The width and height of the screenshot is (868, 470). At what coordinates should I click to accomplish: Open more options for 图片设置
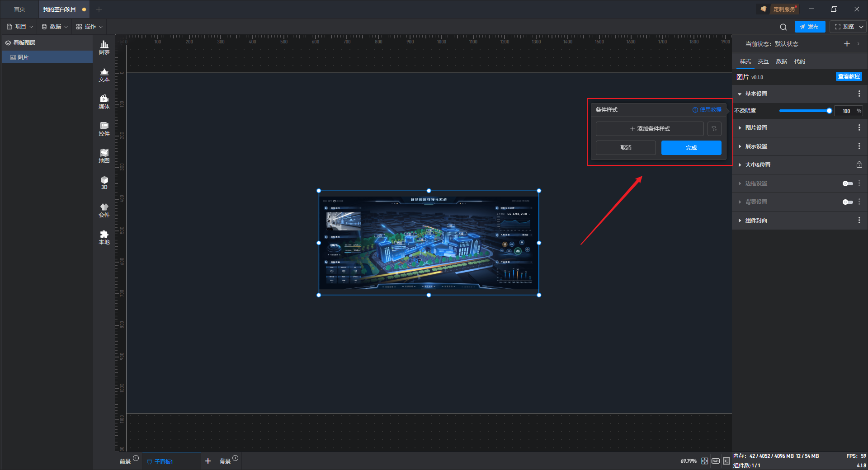point(859,128)
